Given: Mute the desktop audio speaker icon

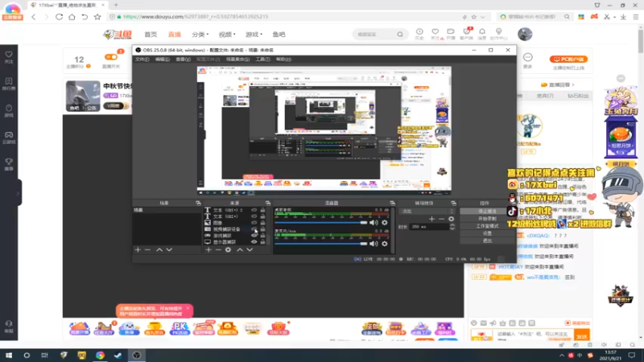Looking at the screenshot, I should pyautogui.click(x=374, y=223).
